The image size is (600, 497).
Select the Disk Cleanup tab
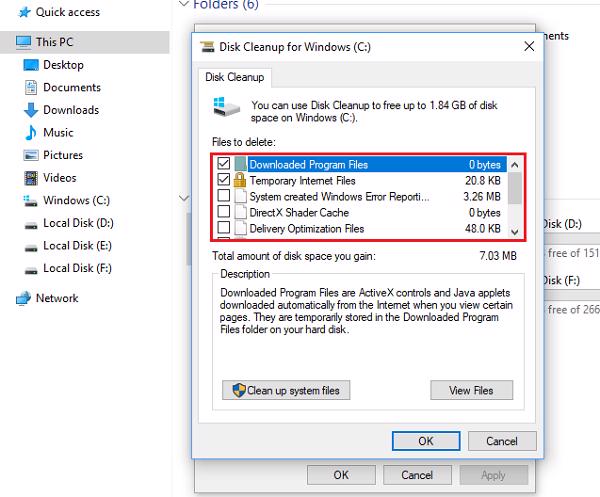pyautogui.click(x=234, y=77)
